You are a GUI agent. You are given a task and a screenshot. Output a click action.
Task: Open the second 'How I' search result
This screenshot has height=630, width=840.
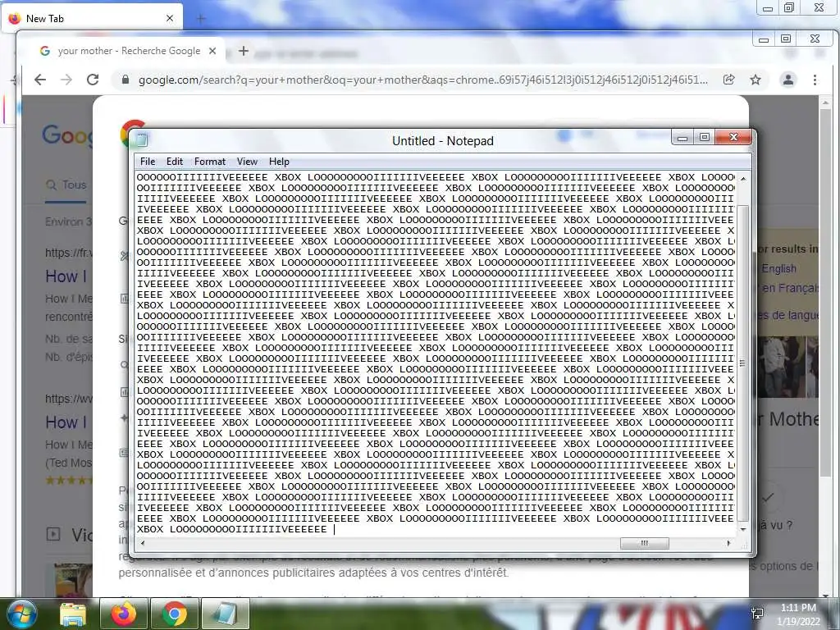[x=66, y=422]
